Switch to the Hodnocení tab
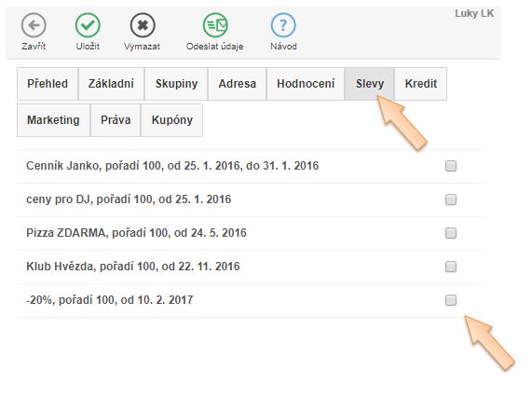This screenshot has height=398, width=532. pyautogui.click(x=306, y=84)
